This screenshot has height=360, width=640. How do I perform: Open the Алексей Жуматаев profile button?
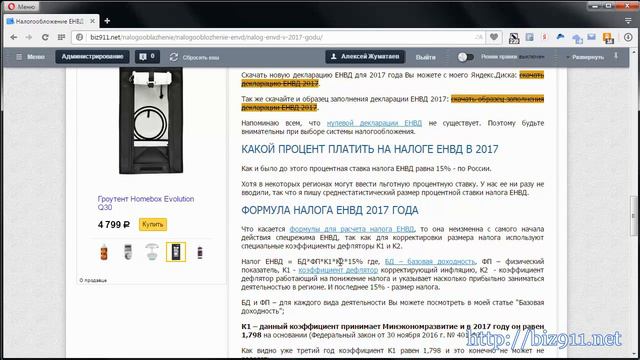(x=365, y=57)
